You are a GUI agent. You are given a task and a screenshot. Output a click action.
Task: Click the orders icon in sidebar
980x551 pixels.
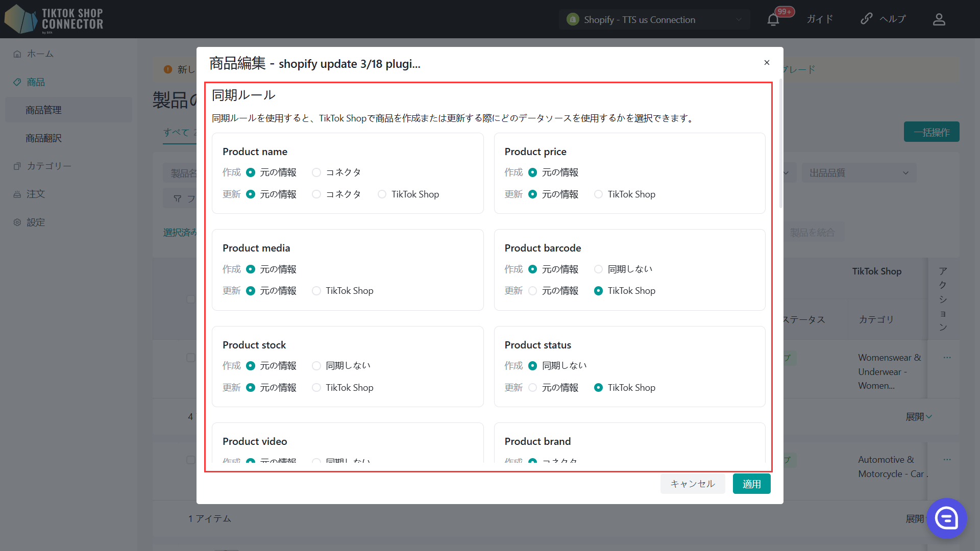click(17, 194)
